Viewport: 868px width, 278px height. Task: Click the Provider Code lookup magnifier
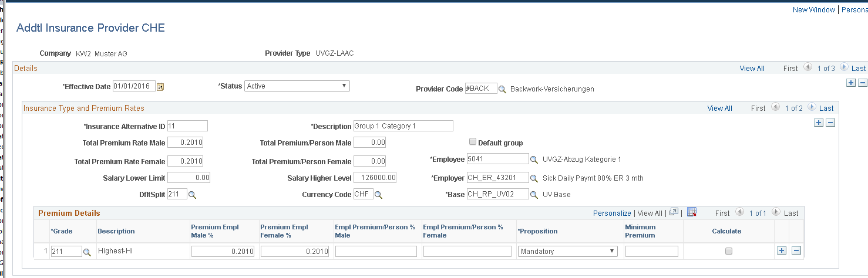(x=502, y=89)
